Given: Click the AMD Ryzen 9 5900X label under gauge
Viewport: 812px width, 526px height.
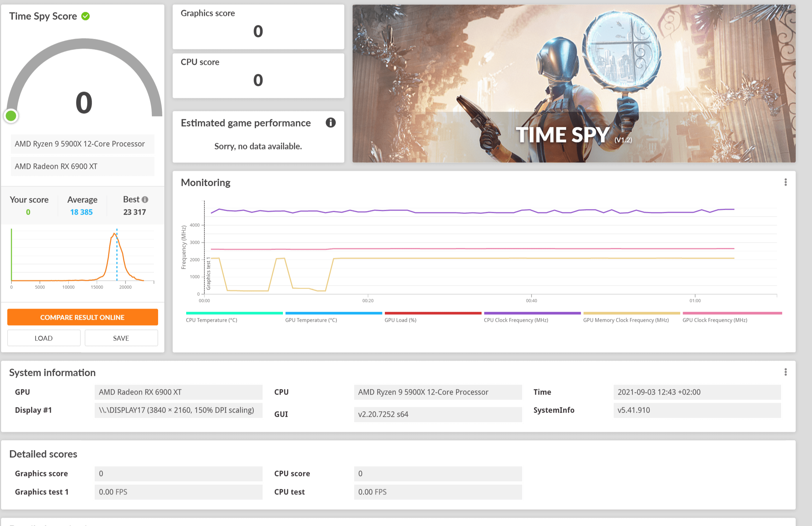Looking at the screenshot, I should [83, 144].
